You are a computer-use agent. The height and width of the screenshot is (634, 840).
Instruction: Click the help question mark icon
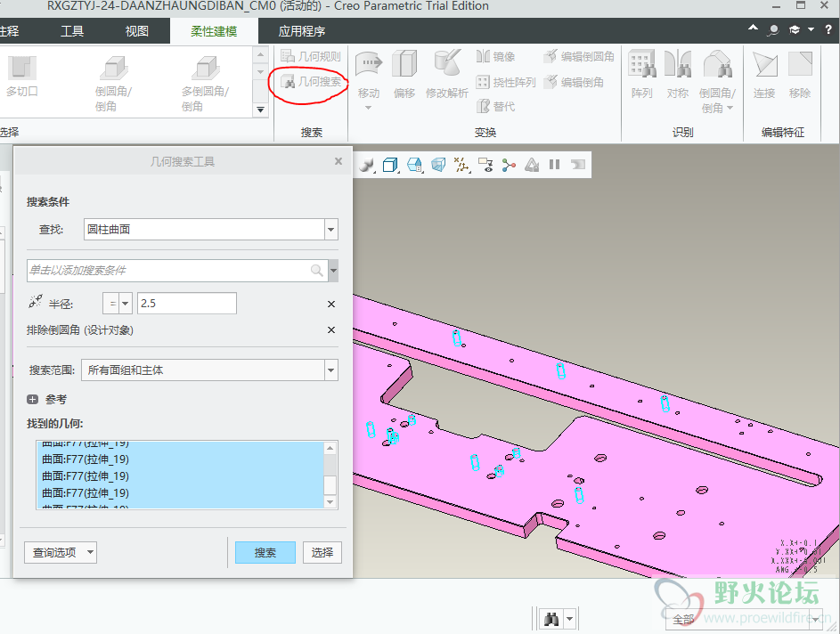828,30
